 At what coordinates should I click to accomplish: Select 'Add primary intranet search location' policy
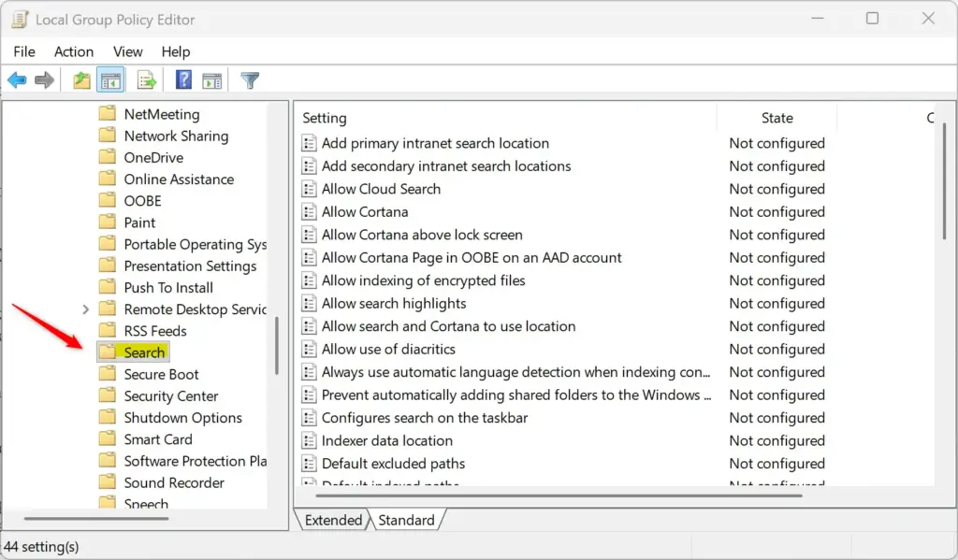[x=435, y=143]
